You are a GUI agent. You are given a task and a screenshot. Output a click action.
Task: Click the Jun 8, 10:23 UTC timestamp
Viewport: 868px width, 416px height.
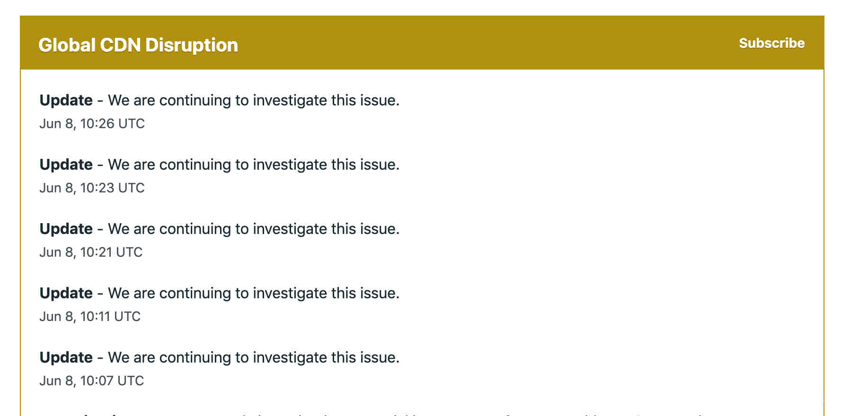click(x=92, y=188)
